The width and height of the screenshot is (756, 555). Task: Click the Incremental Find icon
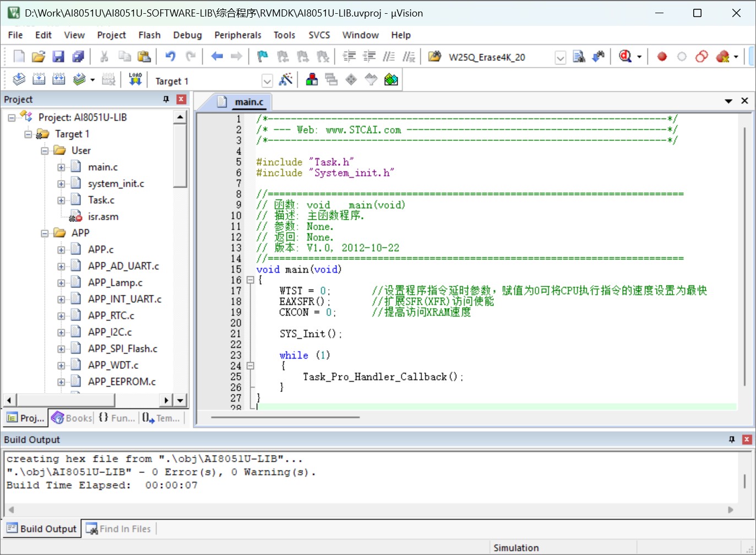599,57
